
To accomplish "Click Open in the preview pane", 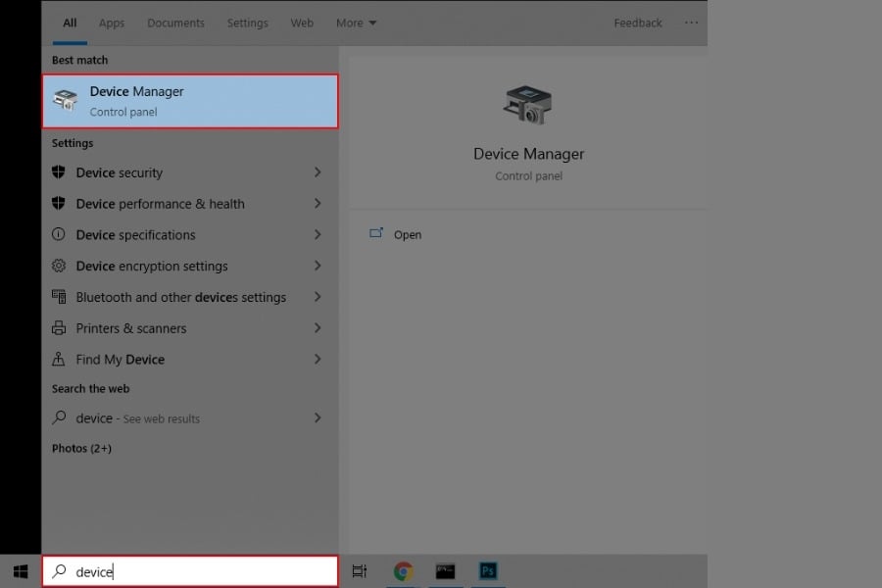I will point(407,235).
